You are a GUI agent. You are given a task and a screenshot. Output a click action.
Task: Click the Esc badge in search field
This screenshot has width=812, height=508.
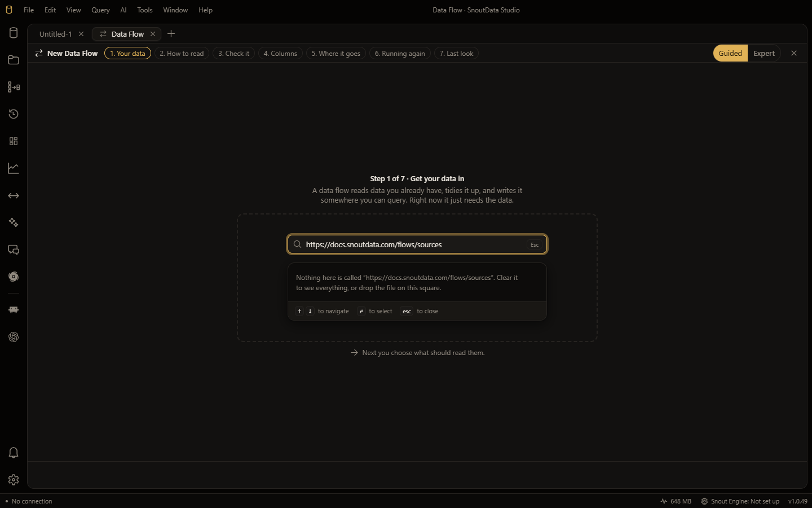pyautogui.click(x=535, y=244)
